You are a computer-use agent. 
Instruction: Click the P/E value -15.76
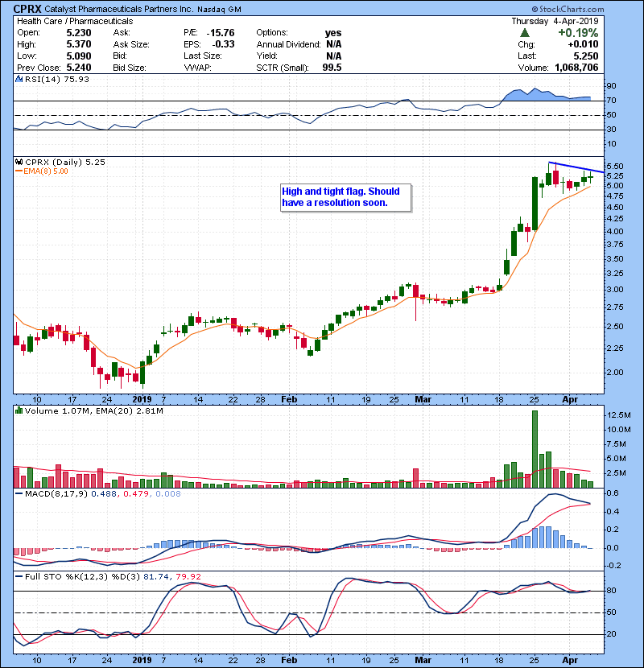(221, 33)
